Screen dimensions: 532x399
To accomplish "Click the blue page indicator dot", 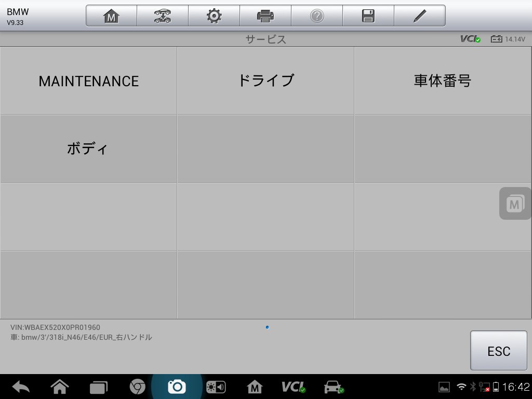I will (x=268, y=327).
